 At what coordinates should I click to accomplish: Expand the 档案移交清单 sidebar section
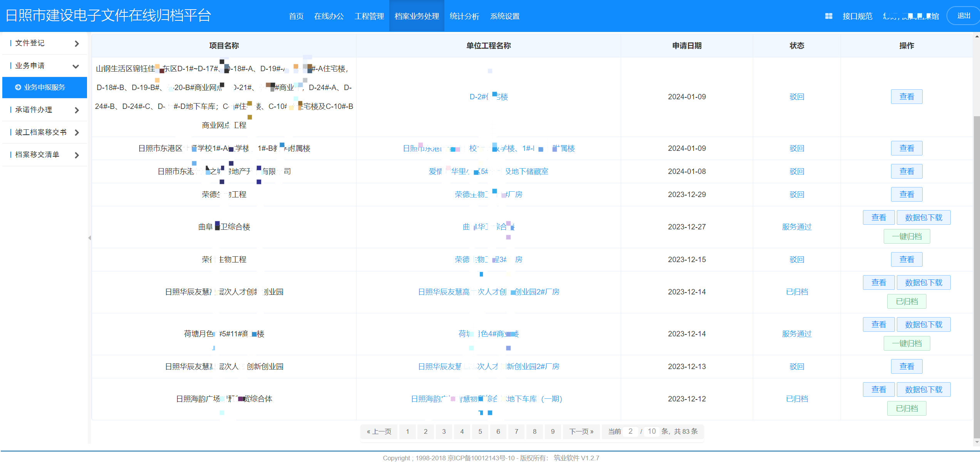[45, 155]
